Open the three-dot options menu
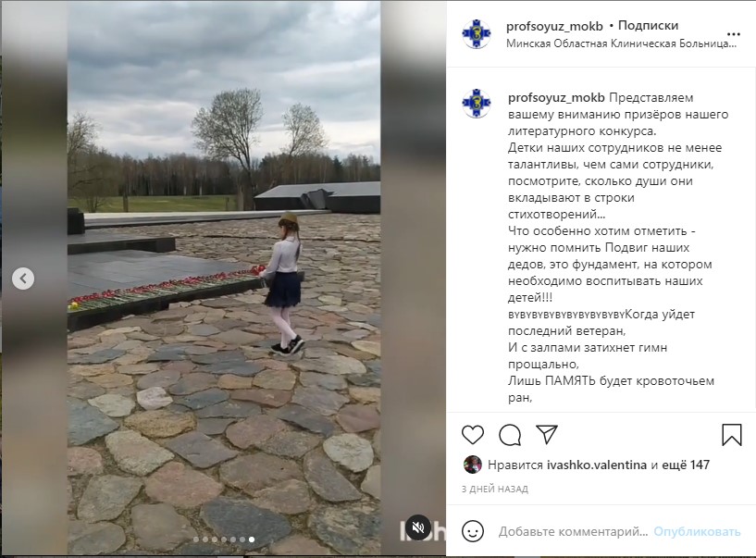The height and width of the screenshot is (558, 756). coord(734,34)
